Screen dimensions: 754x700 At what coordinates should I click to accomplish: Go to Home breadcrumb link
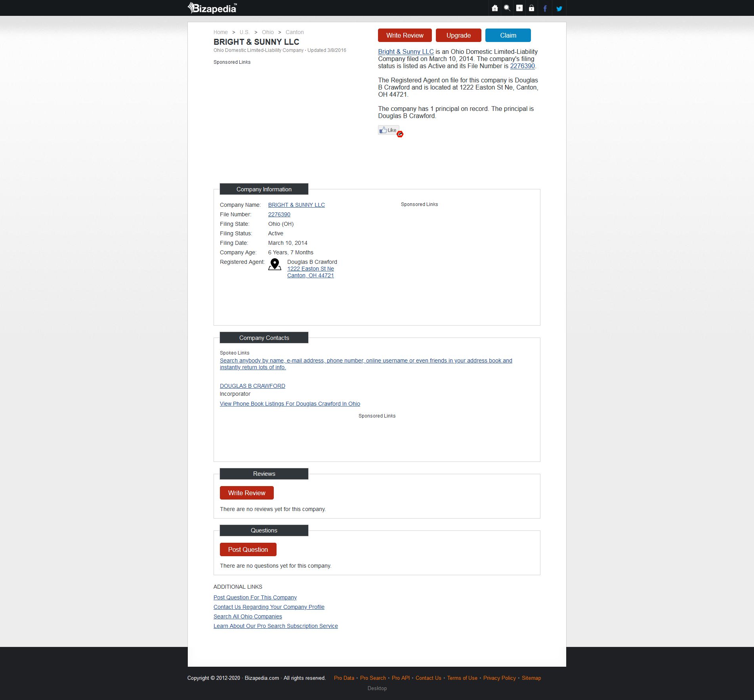click(x=221, y=32)
